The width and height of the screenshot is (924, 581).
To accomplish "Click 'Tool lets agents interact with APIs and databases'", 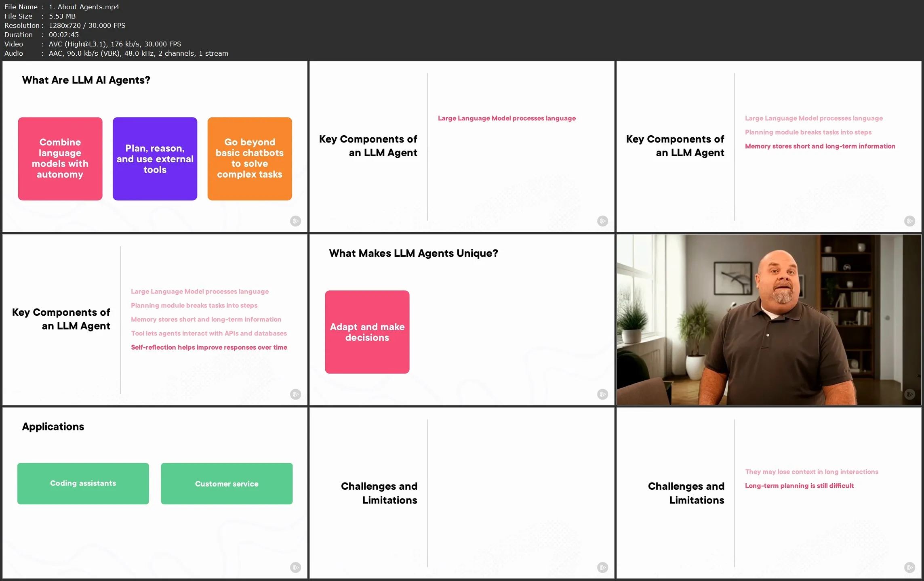I will (209, 333).
